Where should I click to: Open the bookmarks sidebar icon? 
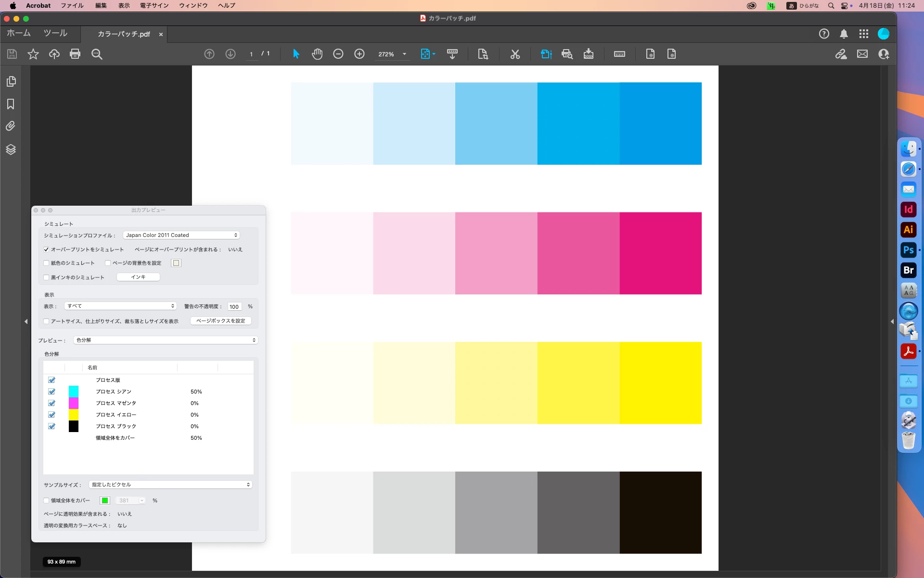(x=11, y=104)
